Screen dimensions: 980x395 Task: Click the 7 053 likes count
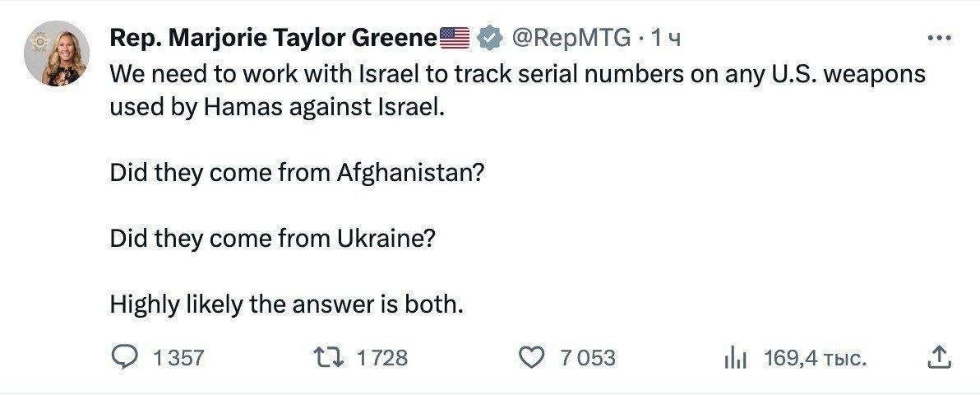(x=588, y=358)
